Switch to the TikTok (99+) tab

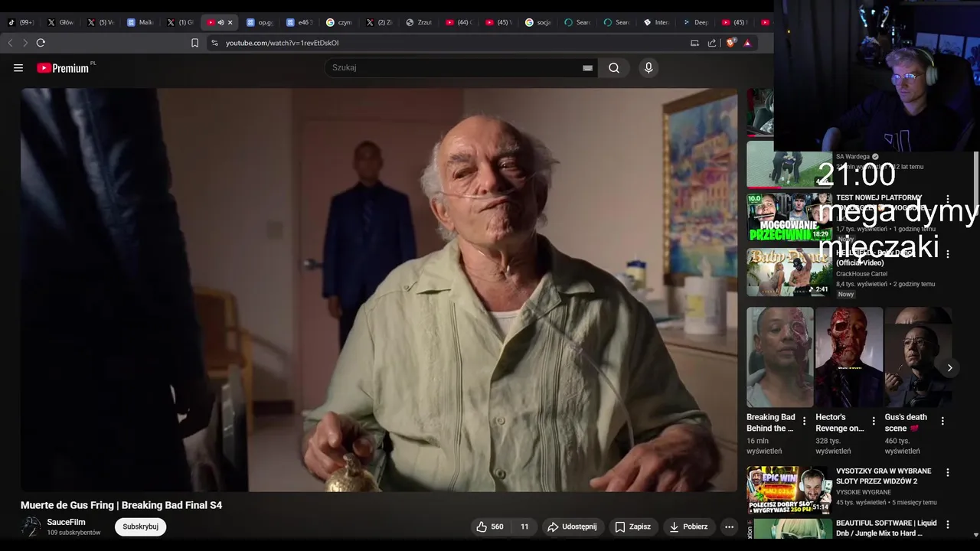click(x=21, y=22)
